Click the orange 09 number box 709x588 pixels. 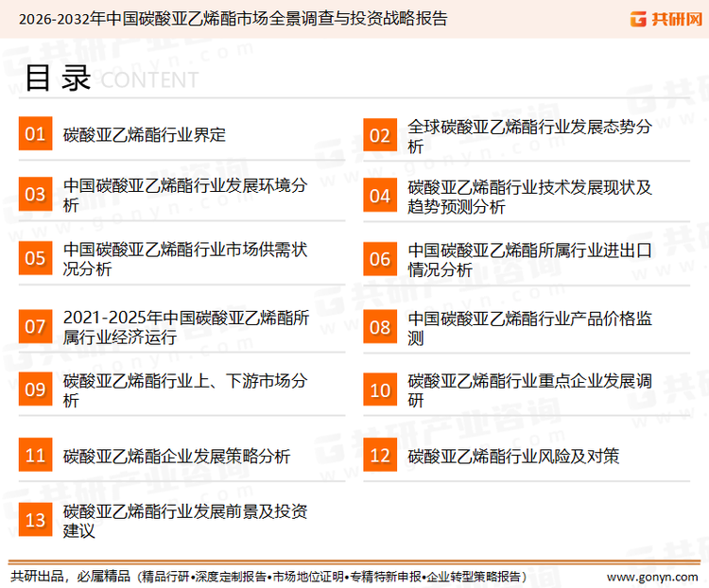point(35,389)
